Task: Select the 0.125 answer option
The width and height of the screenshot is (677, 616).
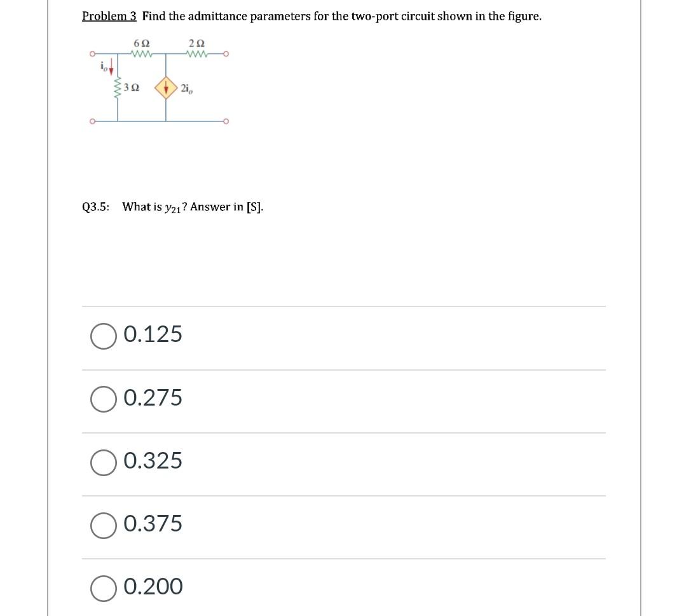Action: pos(103,337)
